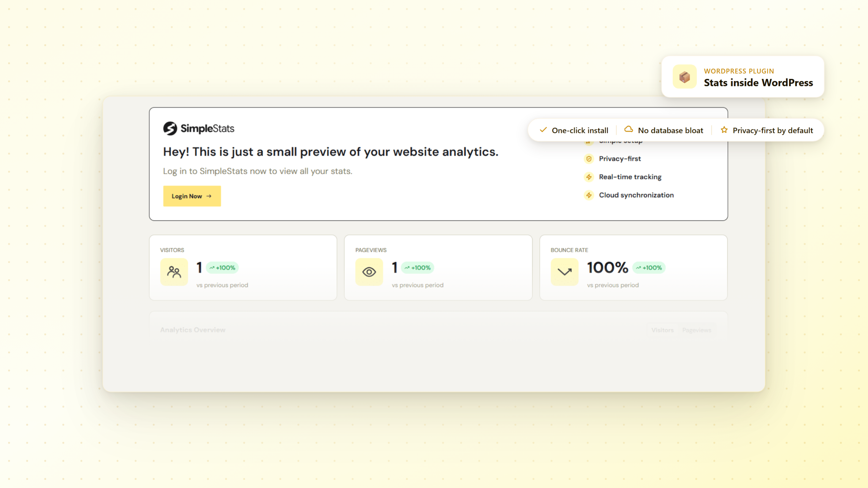Click the +100% badge in Pageviews card
The height and width of the screenshot is (488, 868).
pyautogui.click(x=418, y=268)
